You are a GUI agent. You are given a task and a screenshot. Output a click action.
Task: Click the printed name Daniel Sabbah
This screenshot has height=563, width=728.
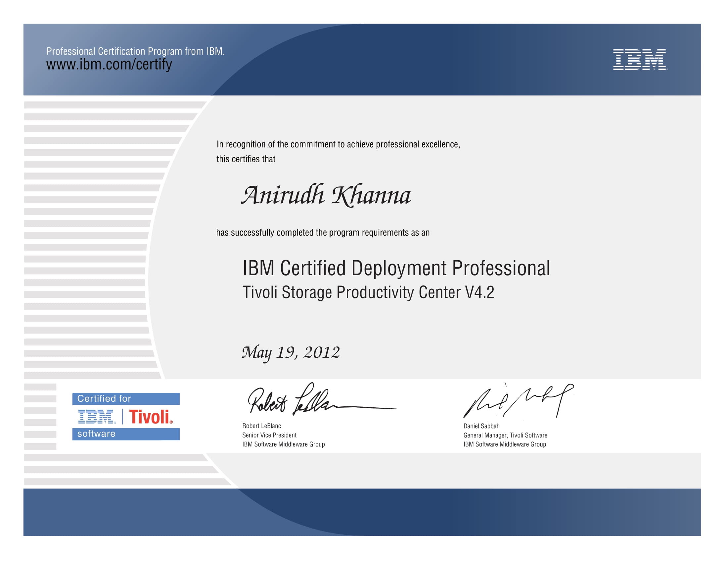coord(481,426)
